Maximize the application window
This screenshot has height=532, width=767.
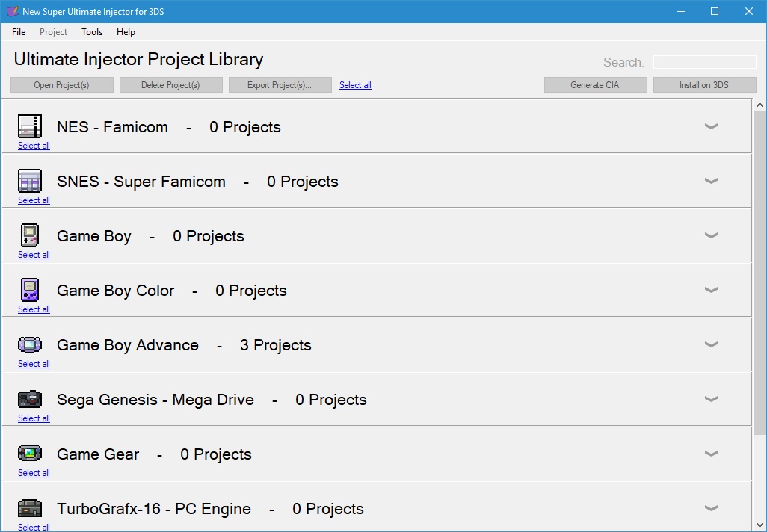pyautogui.click(x=715, y=11)
